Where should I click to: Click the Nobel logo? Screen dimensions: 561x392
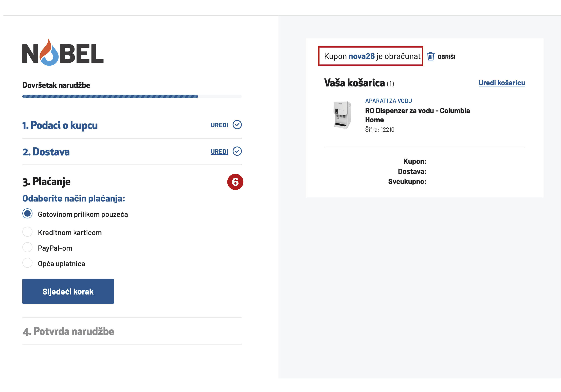63,53
